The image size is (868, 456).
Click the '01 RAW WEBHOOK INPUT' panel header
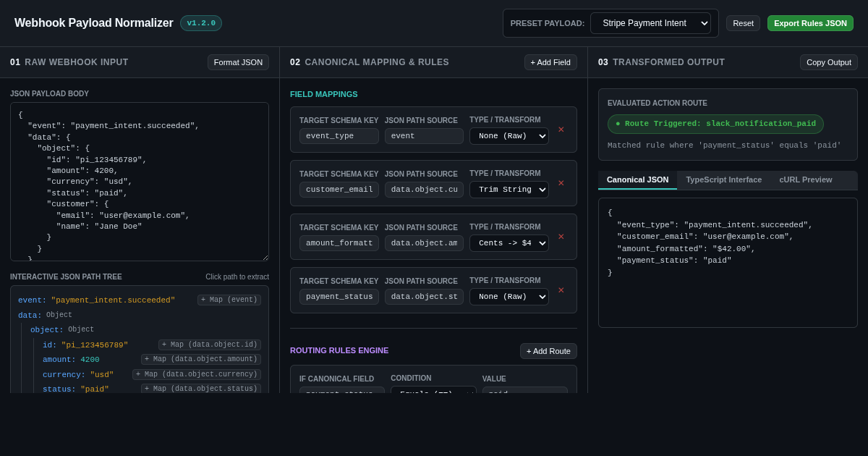[x=69, y=62]
